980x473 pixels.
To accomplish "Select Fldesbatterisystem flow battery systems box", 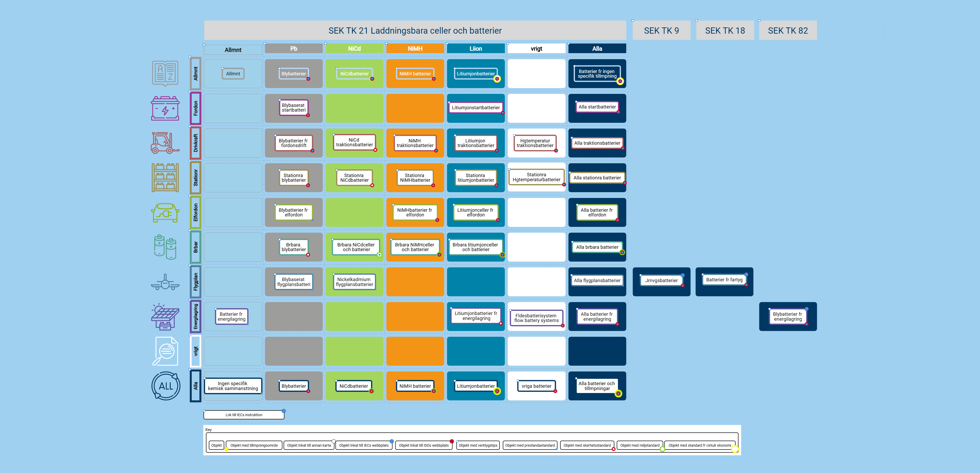I will (536, 318).
